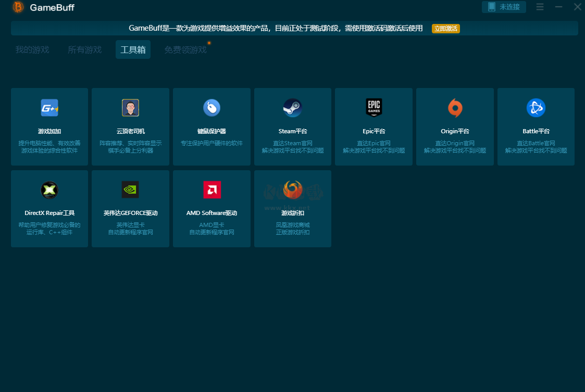Open the hamburger menu in title bar

(540, 7)
